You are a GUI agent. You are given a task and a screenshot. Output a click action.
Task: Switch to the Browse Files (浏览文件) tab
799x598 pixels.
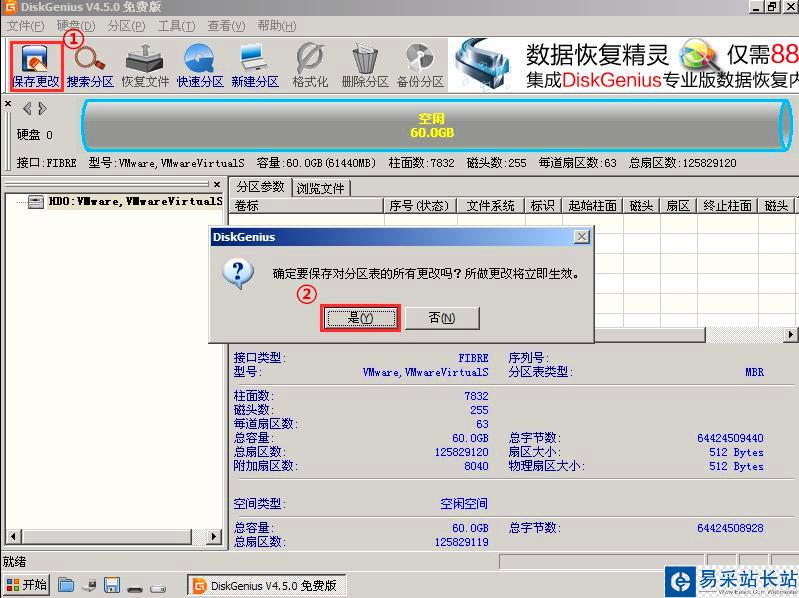point(321,188)
